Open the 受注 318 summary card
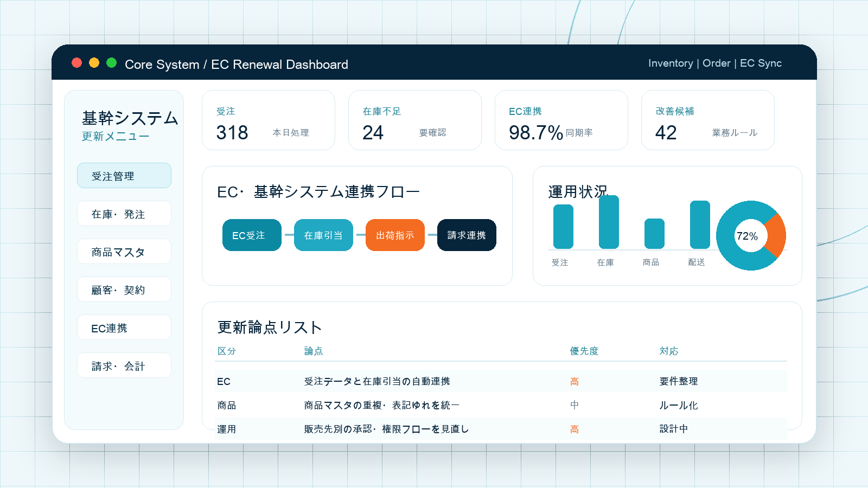The width and height of the screenshot is (868, 488). [x=269, y=120]
